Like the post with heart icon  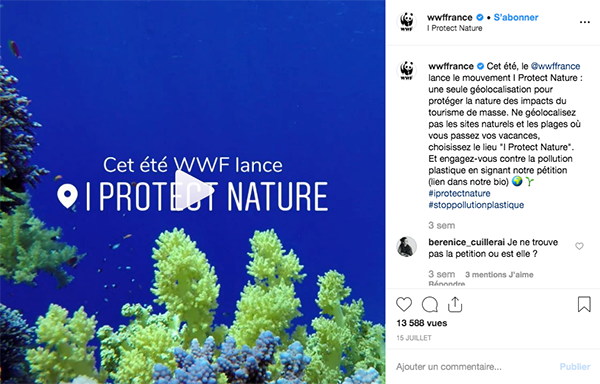coord(404,304)
